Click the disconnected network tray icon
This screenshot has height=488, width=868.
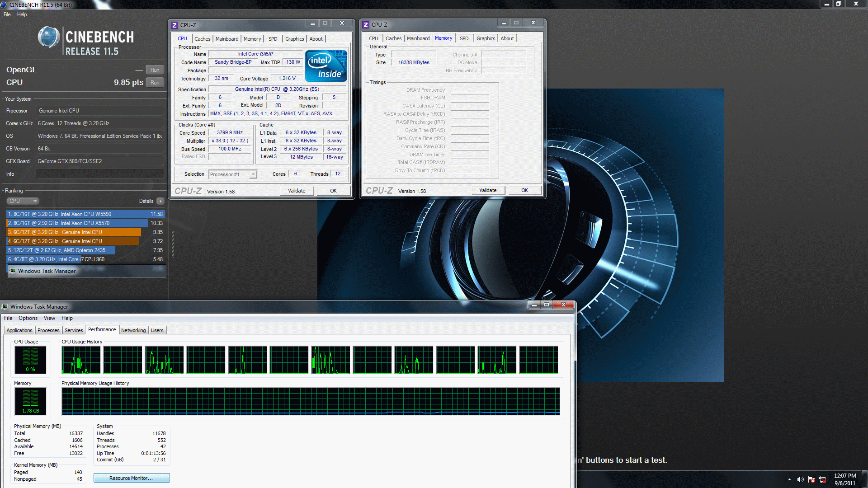tap(822, 479)
